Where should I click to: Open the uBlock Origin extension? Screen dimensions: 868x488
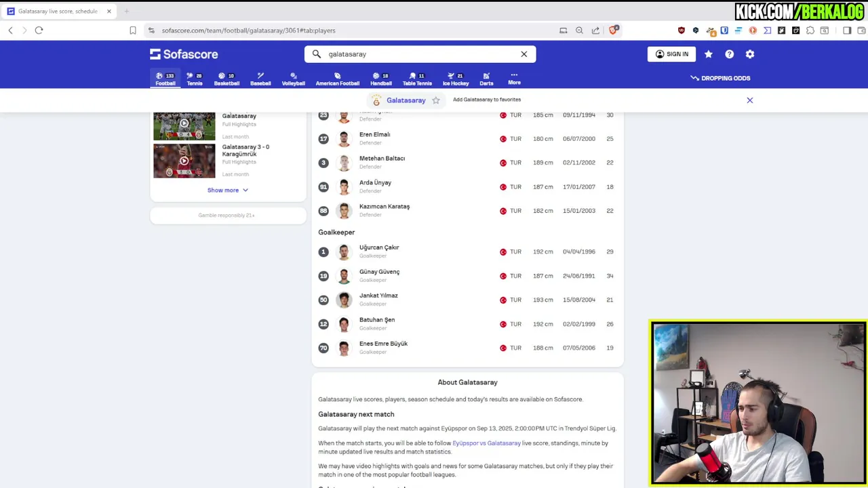(x=682, y=30)
